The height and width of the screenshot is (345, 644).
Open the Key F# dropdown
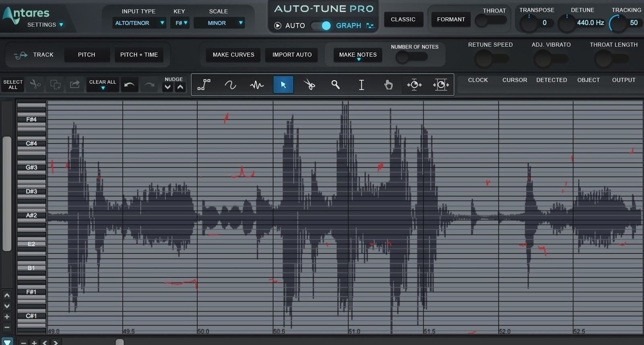180,23
